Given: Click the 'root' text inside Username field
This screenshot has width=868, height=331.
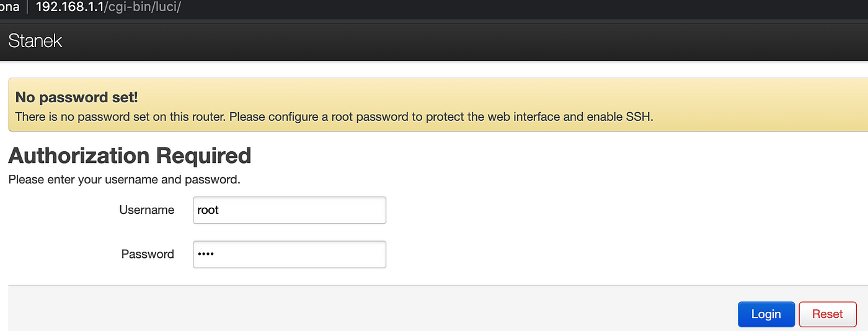Looking at the screenshot, I should (x=208, y=210).
